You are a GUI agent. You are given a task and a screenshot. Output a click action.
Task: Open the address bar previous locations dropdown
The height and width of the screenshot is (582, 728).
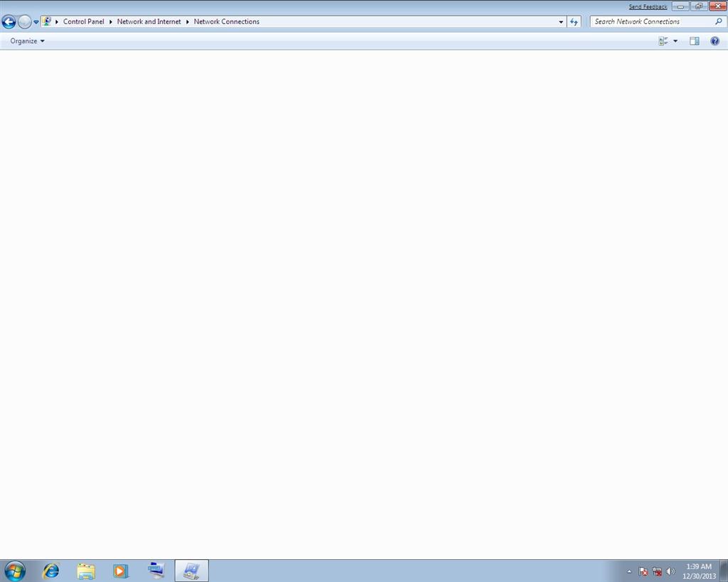[x=561, y=22]
